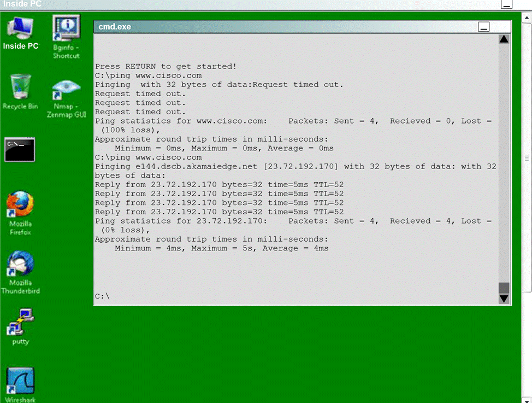This screenshot has height=403, width=532.
Task: Click the cmd.exe scrollbar up arrow
Action: (504, 39)
